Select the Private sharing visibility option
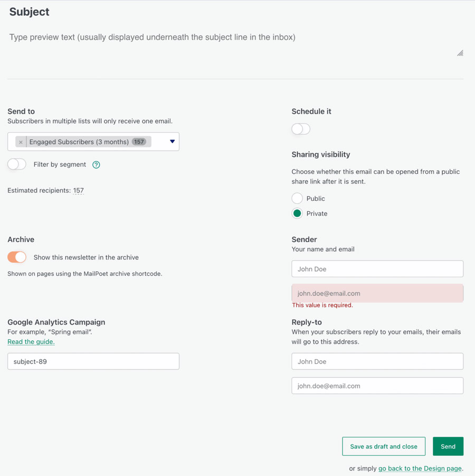The width and height of the screenshot is (475, 476). pos(297,213)
